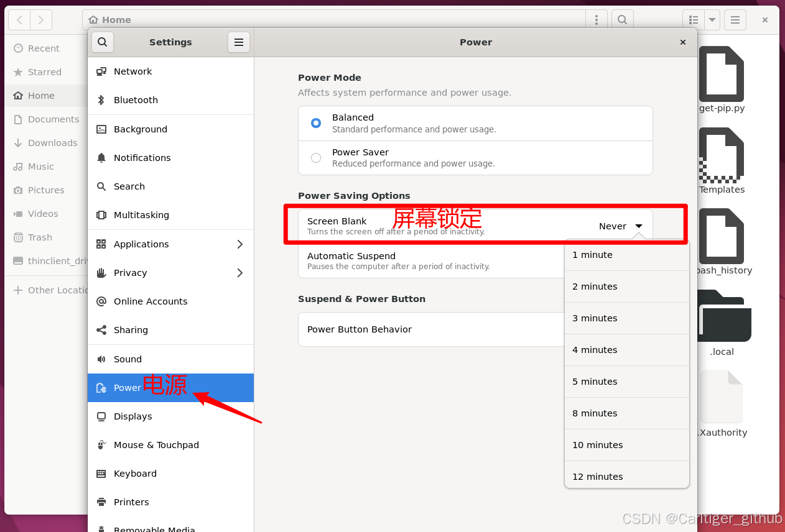Open Files path options three-dot menu
The image size is (785, 532).
(597, 20)
